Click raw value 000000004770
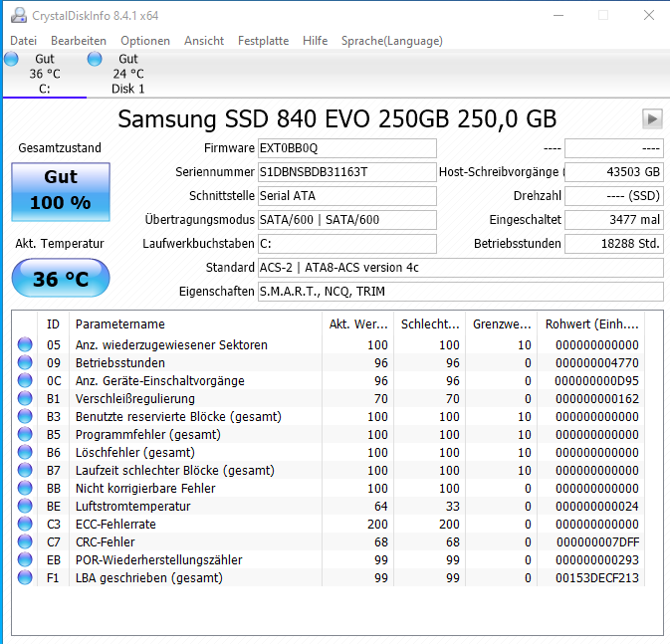670x644 pixels. pos(597,363)
